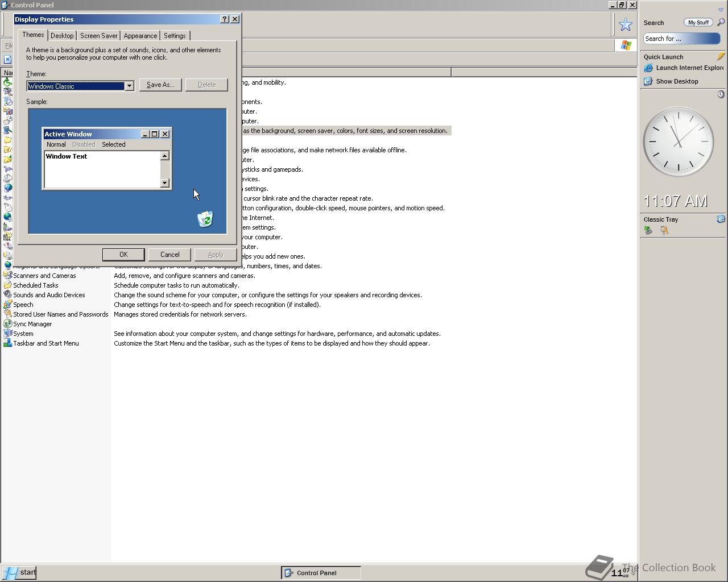Screen dimensions: 728x582
Task: Click Show Desktop in Quick Launch
Action: pyautogui.click(x=677, y=81)
